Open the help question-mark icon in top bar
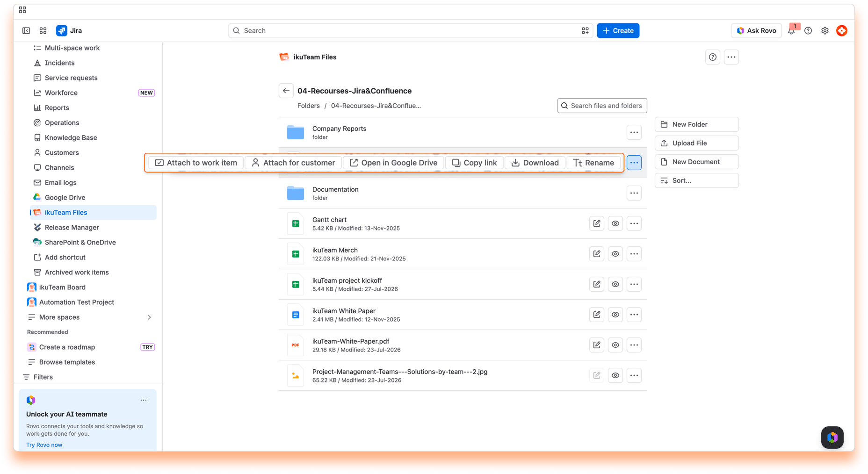Viewport: 868px width, 474px height. (808, 30)
